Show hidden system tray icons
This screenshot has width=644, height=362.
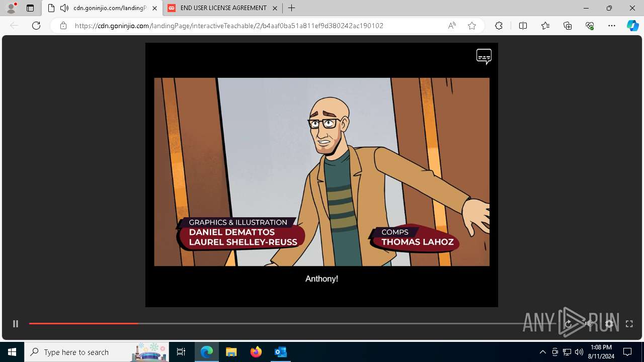click(542, 352)
